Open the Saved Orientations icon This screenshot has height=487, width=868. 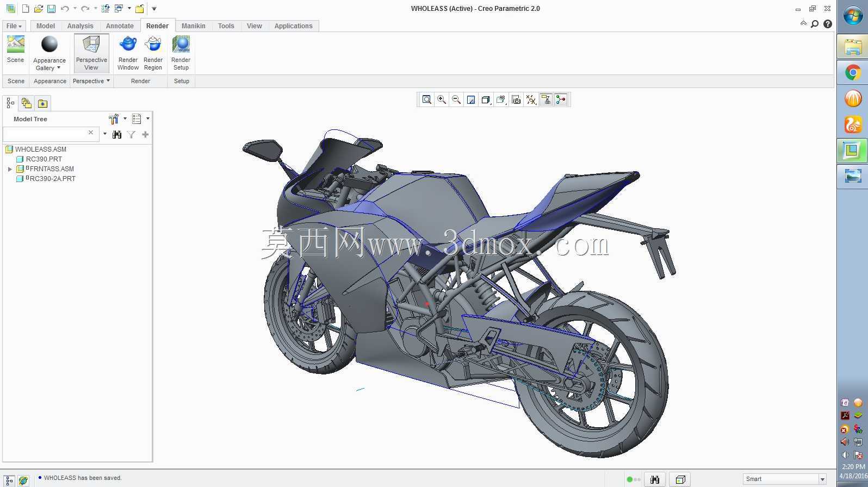(x=501, y=99)
